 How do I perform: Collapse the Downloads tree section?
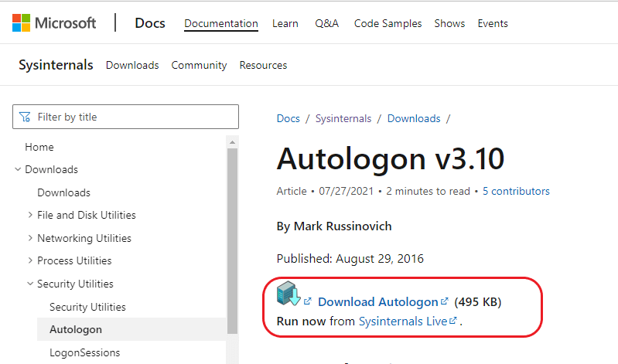point(18,169)
